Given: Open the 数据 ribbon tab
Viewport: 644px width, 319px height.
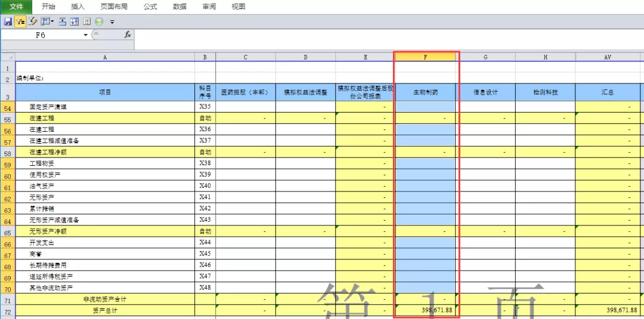Looking at the screenshot, I should [x=179, y=7].
